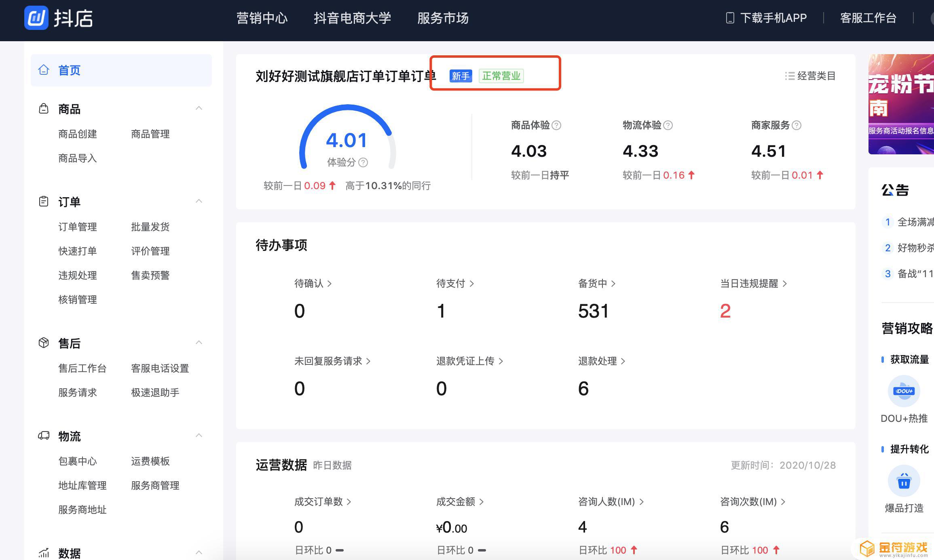
Task: Open 退款处理 item
Action: click(x=602, y=361)
